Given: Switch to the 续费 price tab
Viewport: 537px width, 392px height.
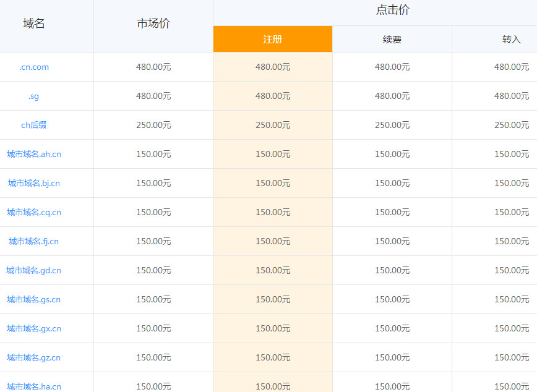Looking at the screenshot, I should pyautogui.click(x=392, y=40).
